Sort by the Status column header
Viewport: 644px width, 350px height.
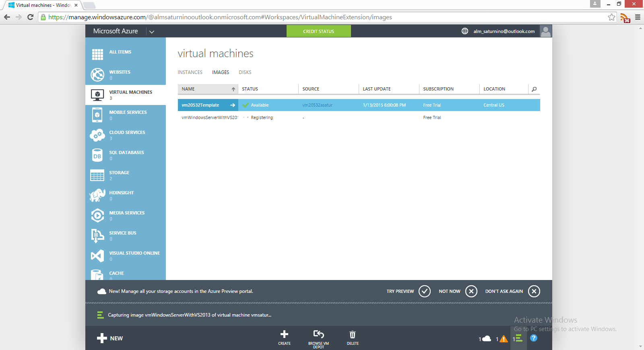[268, 89]
